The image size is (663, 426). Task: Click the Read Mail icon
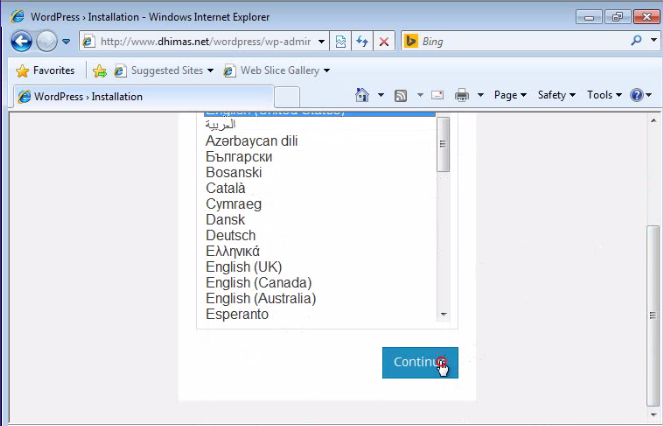click(x=437, y=95)
